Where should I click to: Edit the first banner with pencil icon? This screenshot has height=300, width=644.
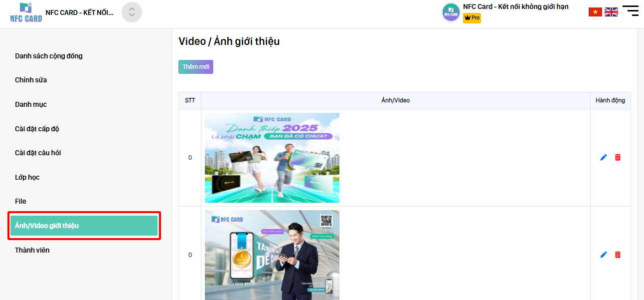pyautogui.click(x=604, y=157)
